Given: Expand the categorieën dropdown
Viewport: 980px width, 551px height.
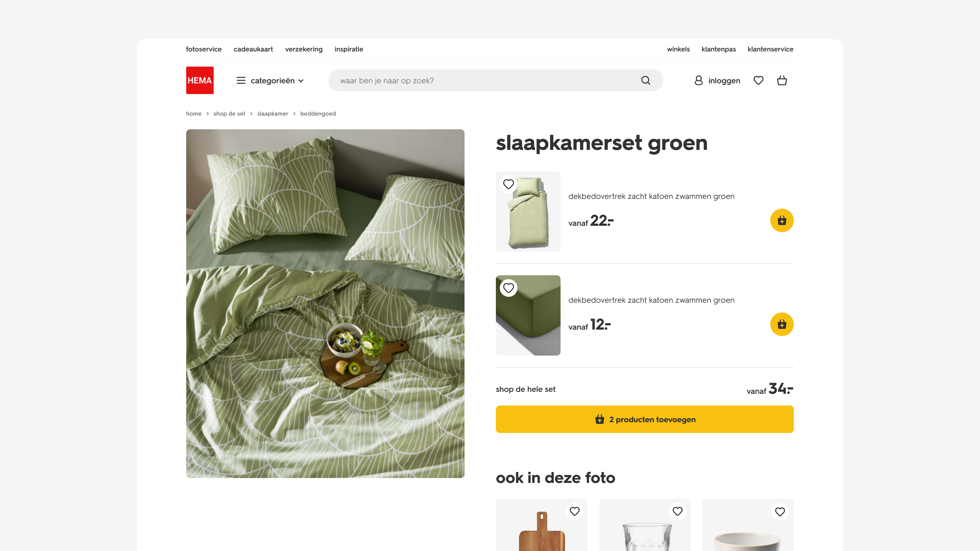Looking at the screenshot, I should tap(277, 80).
